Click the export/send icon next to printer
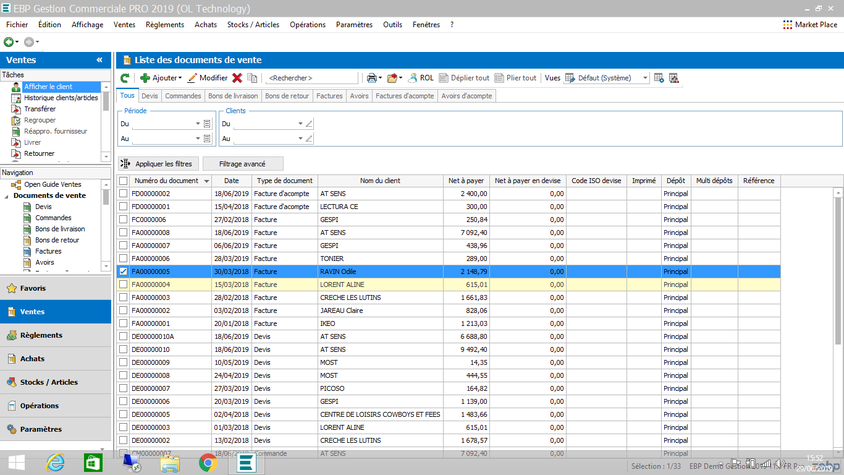This screenshot has width=844, height=475. click(392, 78)
